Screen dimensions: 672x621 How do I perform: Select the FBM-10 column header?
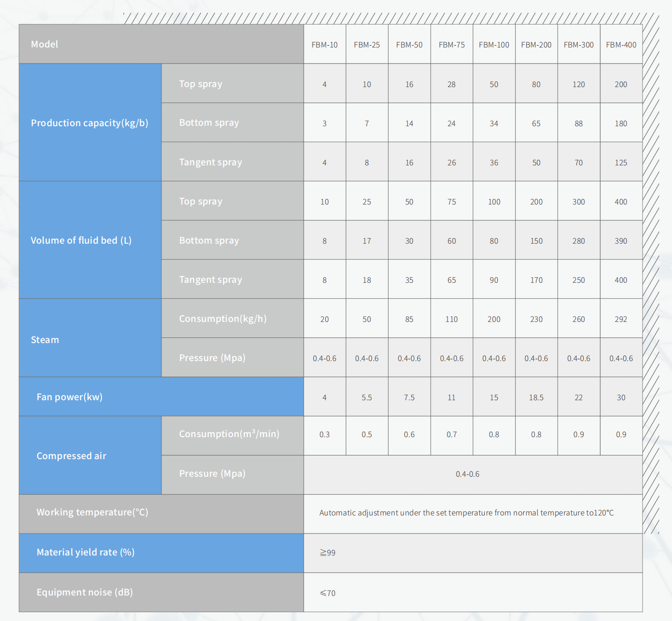click(325, 44)
